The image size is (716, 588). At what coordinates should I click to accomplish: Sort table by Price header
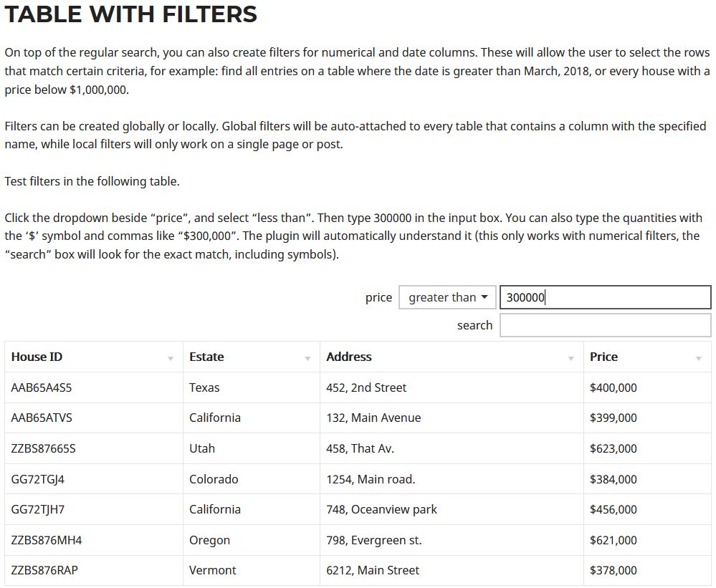pos(603,357)
